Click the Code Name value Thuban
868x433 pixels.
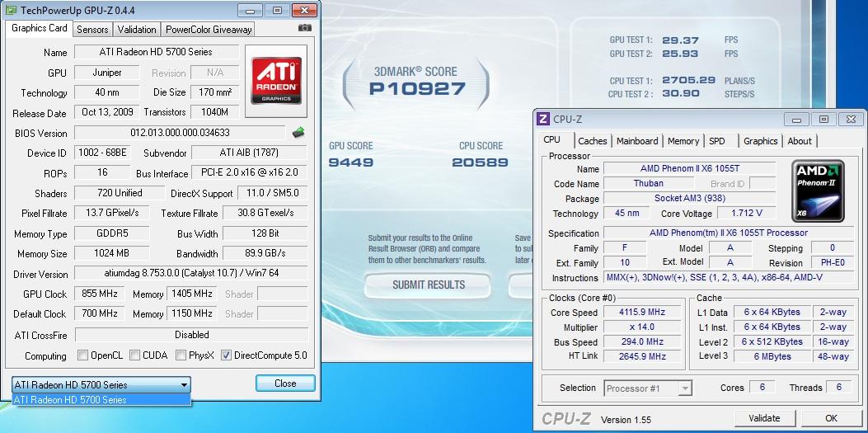[x=648, y=183]
